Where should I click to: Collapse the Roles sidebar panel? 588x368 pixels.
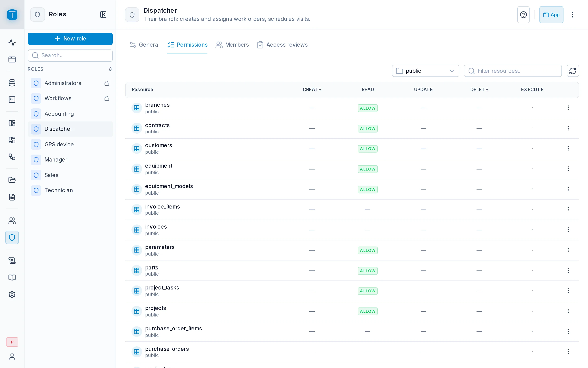(x=103, y=14)
